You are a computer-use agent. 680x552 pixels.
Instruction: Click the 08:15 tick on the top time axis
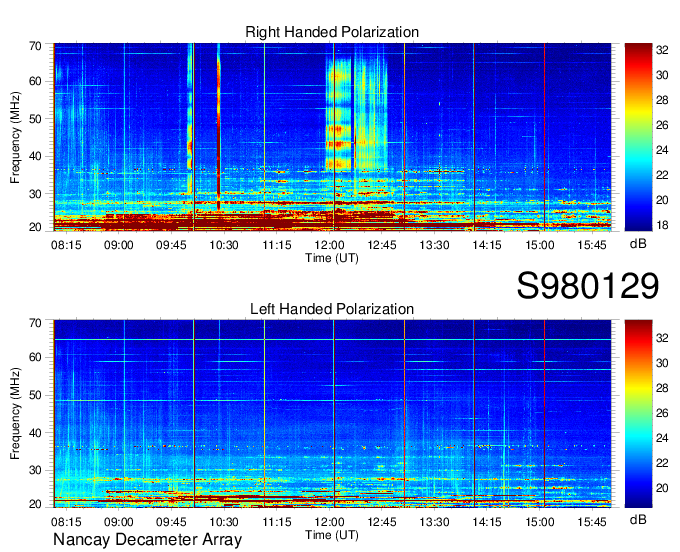tap(66, 245)
